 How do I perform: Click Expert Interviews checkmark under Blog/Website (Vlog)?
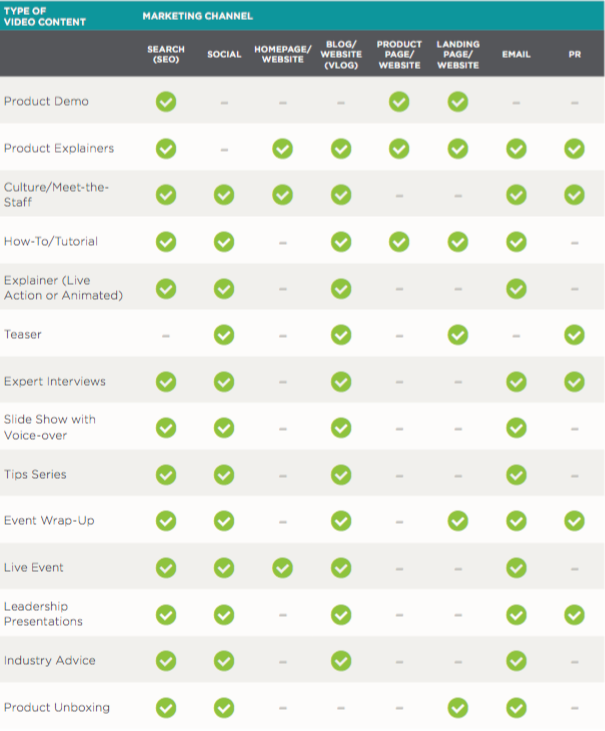tap(341, 382)
